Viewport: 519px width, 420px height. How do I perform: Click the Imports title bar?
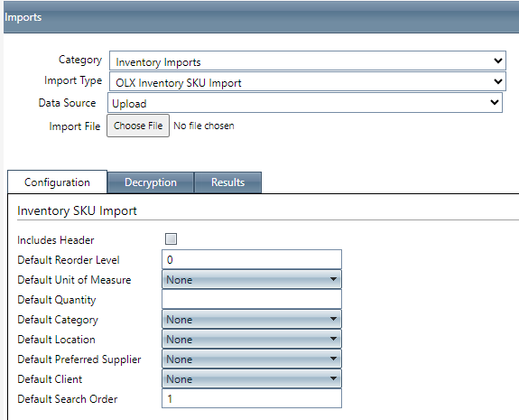pos(261,17)
